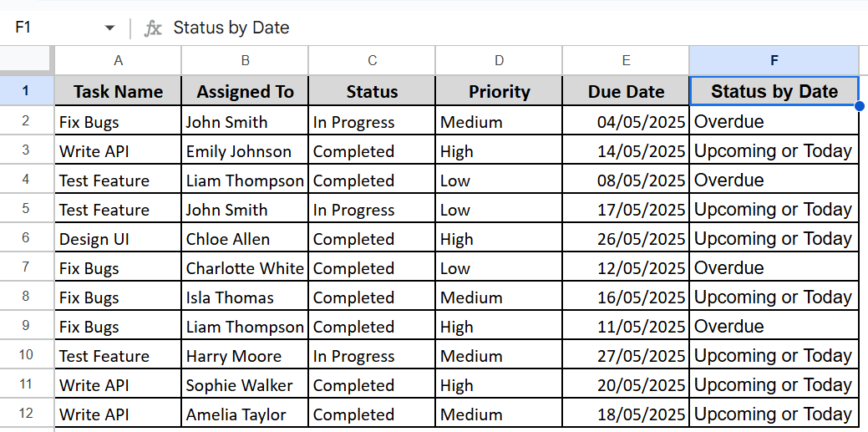Viewport: 868px width, 432px height.
Task: Select the Priority header cell
Action: (x=499, y=91)
